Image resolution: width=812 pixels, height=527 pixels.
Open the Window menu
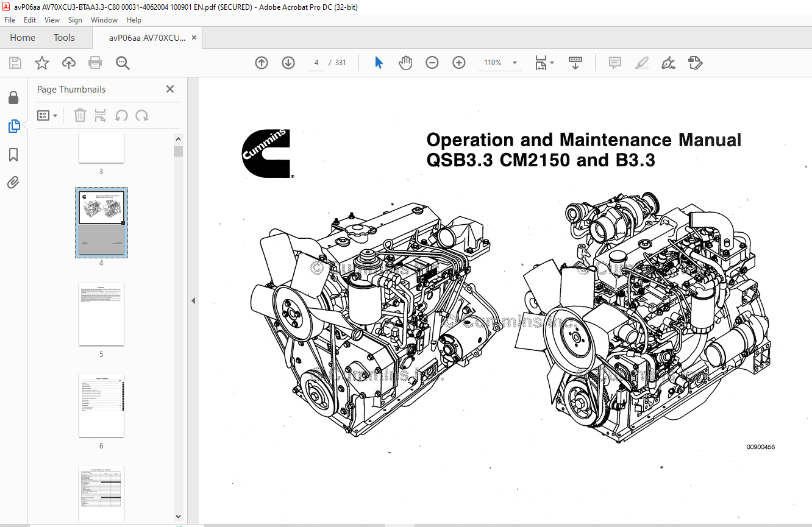tap(104, 20)
